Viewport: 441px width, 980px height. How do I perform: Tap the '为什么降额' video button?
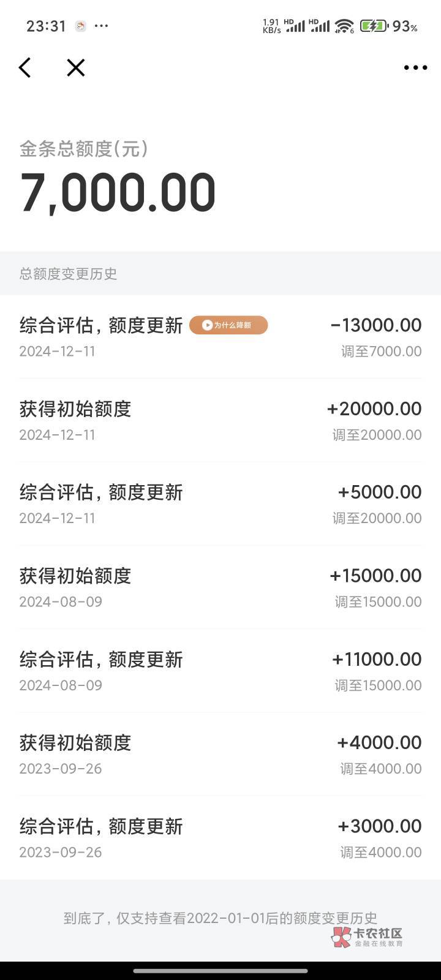point(228,325)
